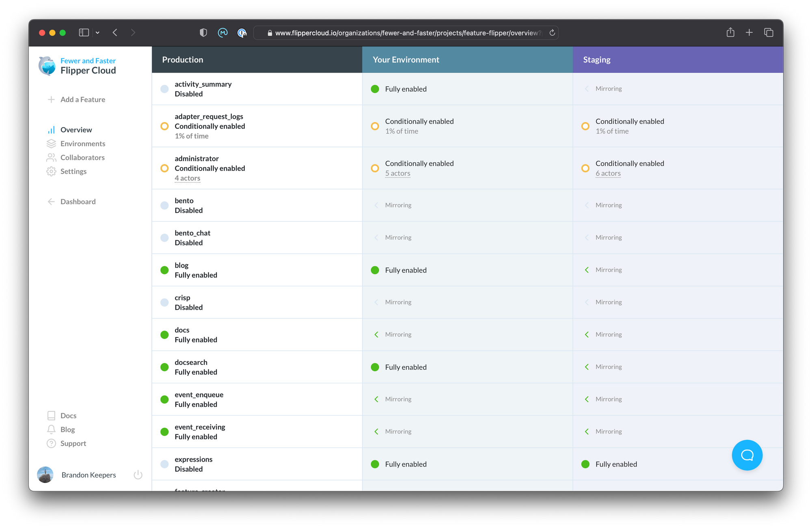The width and height of the screenshot is (812, 529).
Task: Open the chat support bubble
Action: (747, 455)
